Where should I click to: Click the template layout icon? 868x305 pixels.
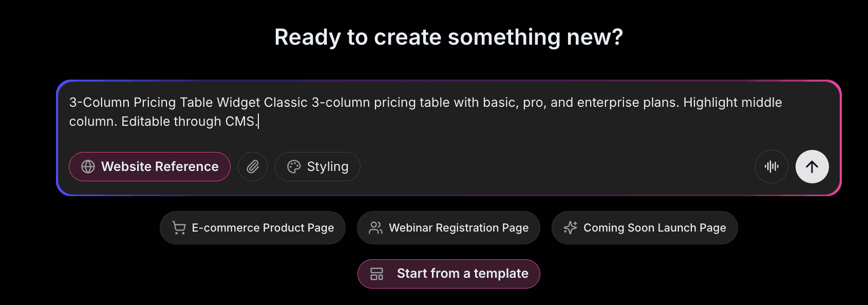[x=377, y=274]
